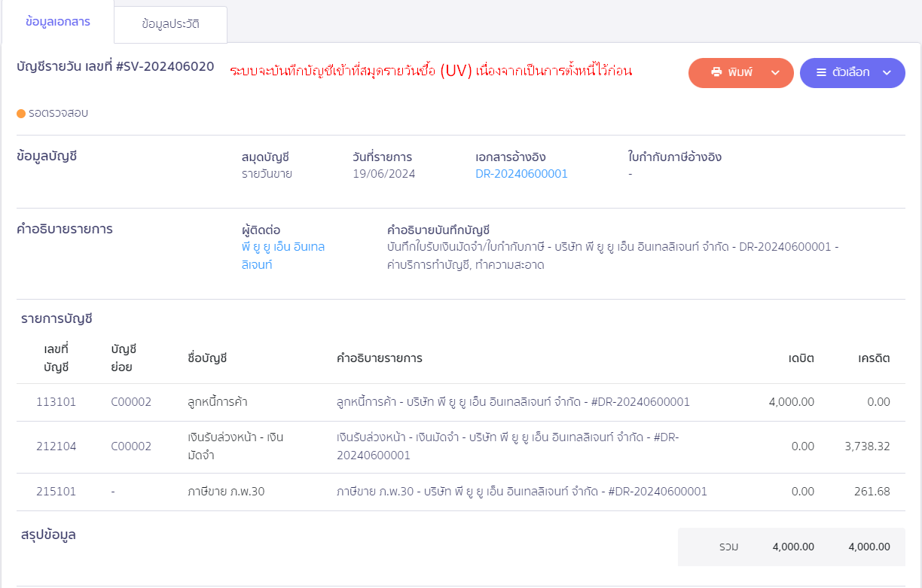Click account name ภาษีขาย ภ.พ.30
The height and width of the screenshot is (588, 922).
coord(226,492)
